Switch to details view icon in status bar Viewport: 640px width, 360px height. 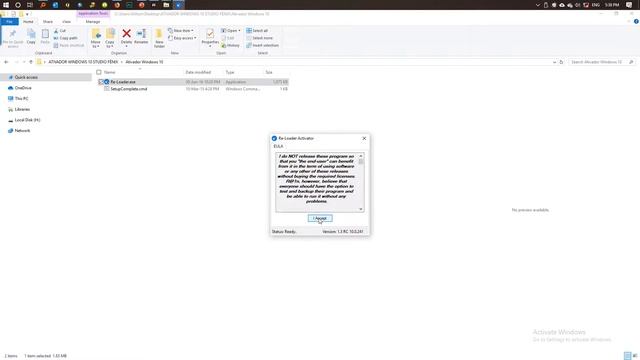click(x=627, y=356)
